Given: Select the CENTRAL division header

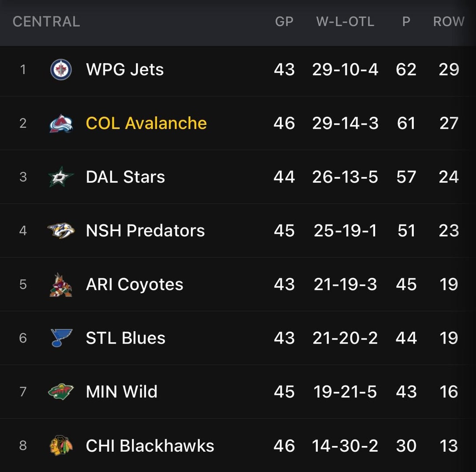Looking at the screenshot, I should coord(46,22).
